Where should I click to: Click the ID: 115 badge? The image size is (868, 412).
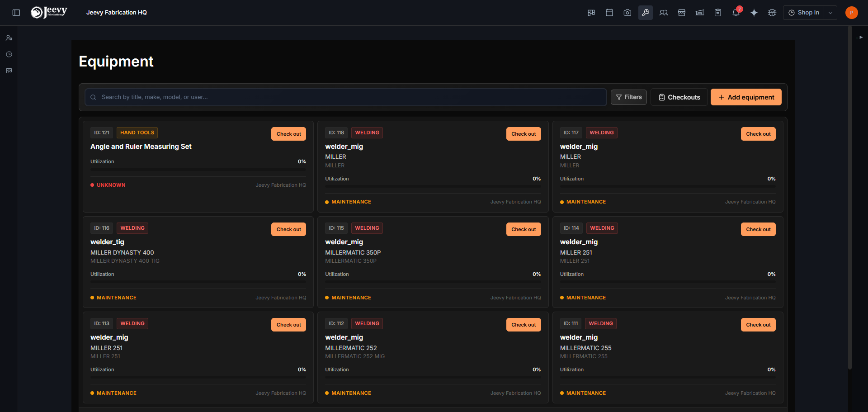coord(336,228)
